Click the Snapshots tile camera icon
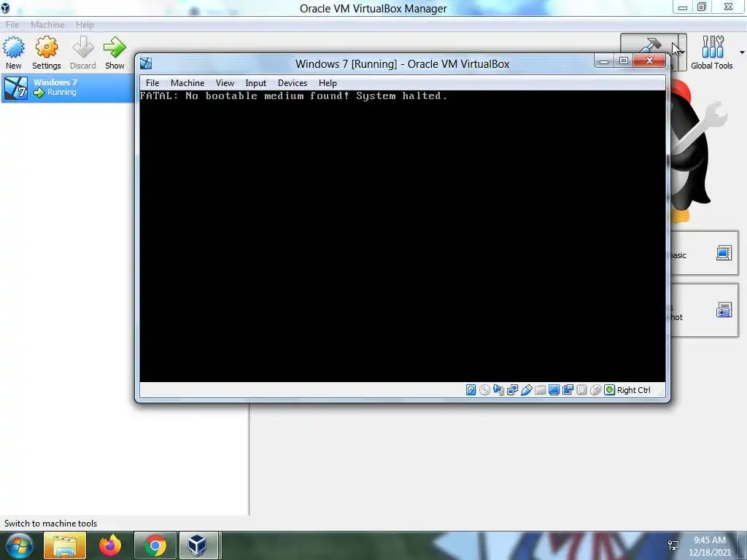747x560 pixels. (x=724, y=310)
